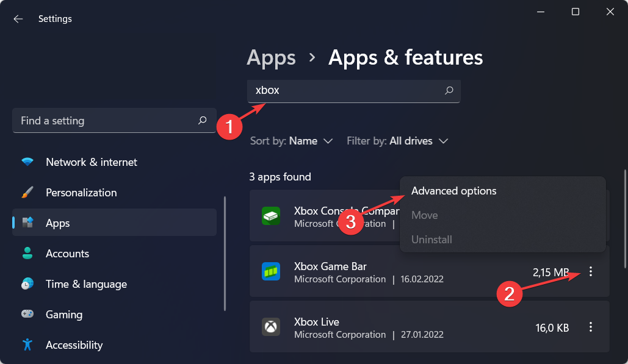This screenshot has width=628, height=364.
Task: Click the 27.01.2022 install date
Action: click(x=422, y=335)
